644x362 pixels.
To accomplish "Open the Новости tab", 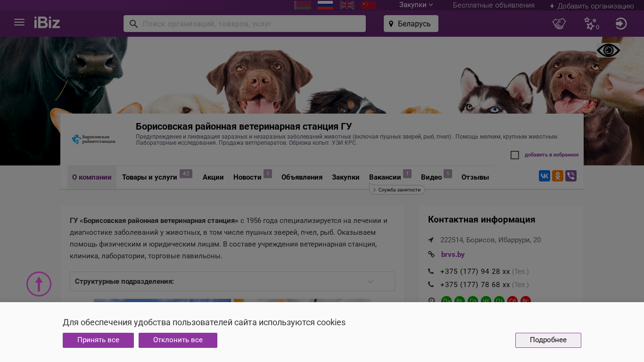I will click(253, 177).
